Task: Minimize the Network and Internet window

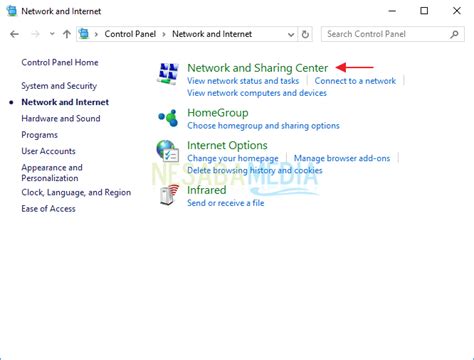Action: click(392, 11)
